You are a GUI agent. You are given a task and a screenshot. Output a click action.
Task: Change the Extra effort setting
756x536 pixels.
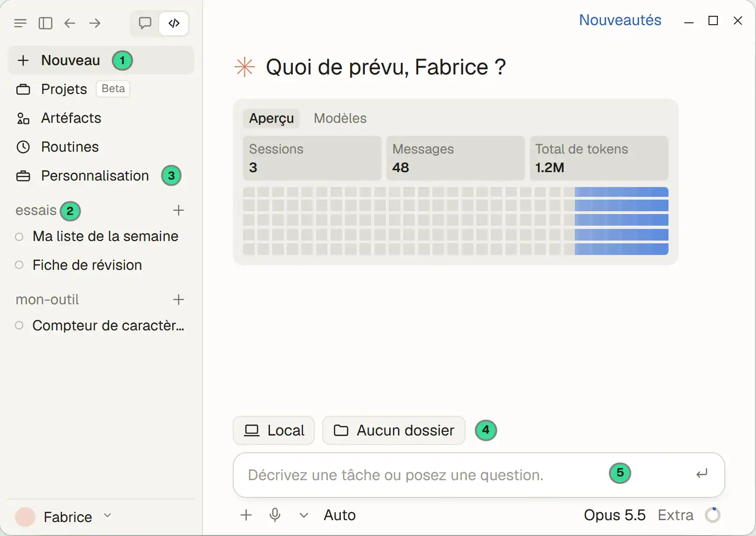point(675,515)
